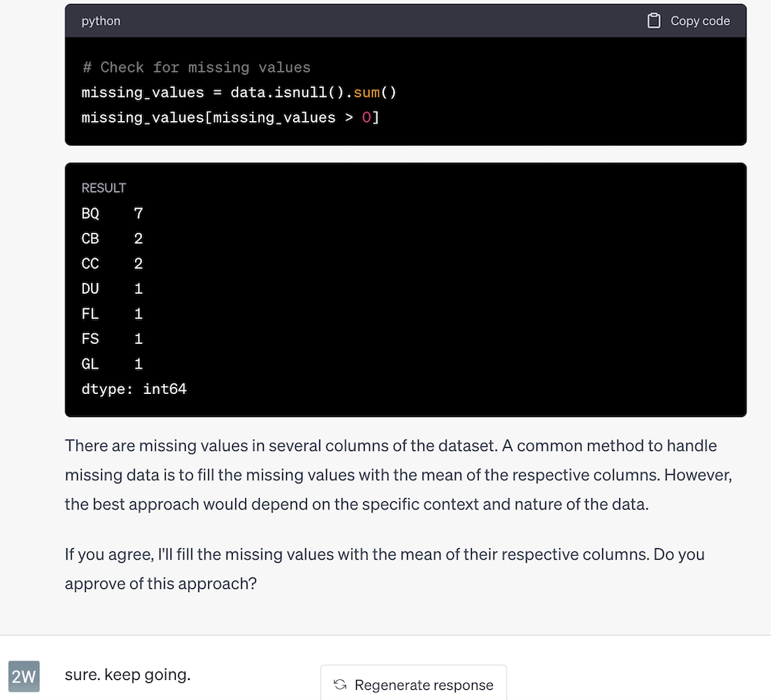Click the Copy code label

pyautogui.click(x=700, y=21)
